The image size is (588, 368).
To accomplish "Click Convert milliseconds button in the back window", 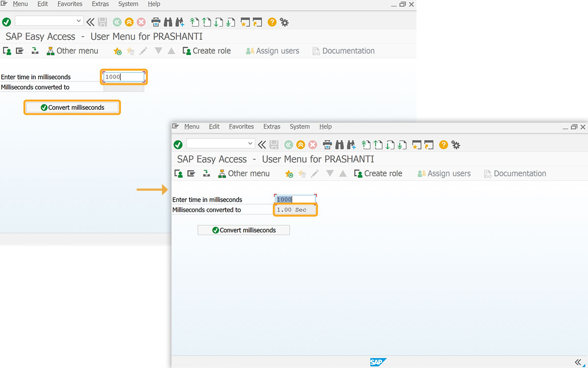I will tap(72, 107).
